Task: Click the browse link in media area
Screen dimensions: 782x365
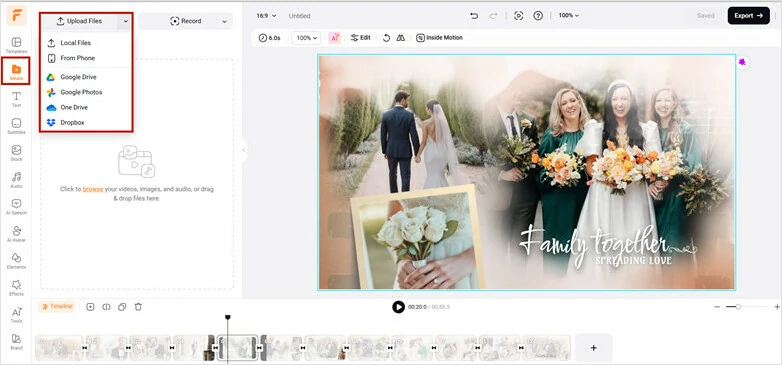Action: (x=93, y=189)
